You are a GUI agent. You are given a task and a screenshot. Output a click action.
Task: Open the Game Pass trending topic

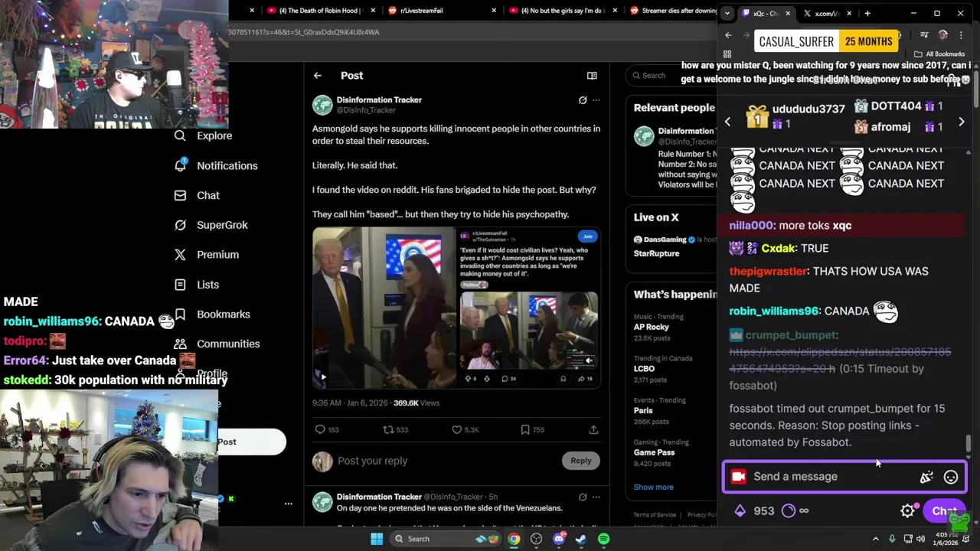[654, 452]
